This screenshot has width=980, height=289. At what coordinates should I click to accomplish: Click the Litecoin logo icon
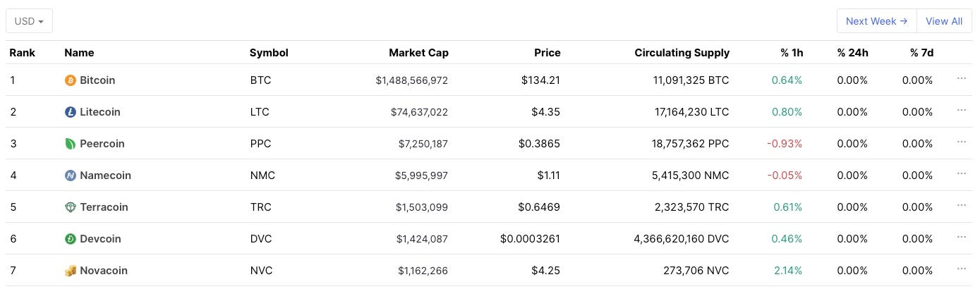click(70, 112)
